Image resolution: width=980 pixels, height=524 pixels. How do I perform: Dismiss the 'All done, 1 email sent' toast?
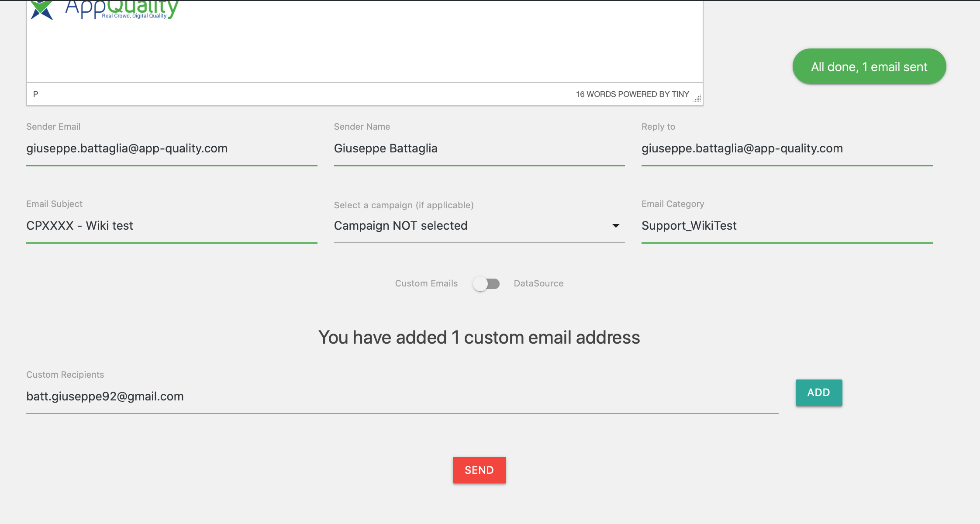[869, 66]
